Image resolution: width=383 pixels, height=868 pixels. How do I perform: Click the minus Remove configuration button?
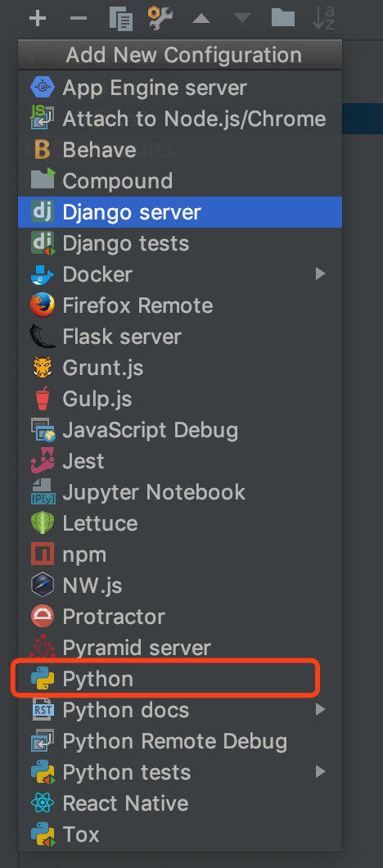(79, 18)
